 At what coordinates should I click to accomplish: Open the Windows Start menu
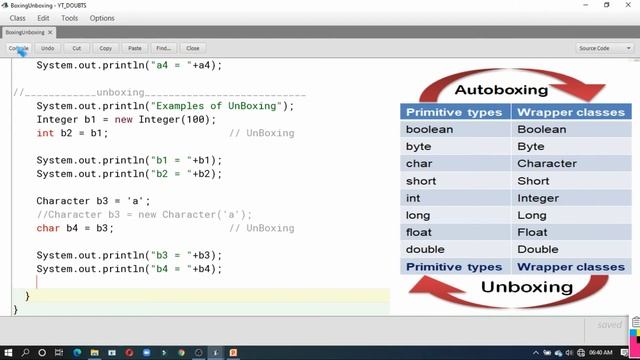pyautogui.click(x=8, y=353)
